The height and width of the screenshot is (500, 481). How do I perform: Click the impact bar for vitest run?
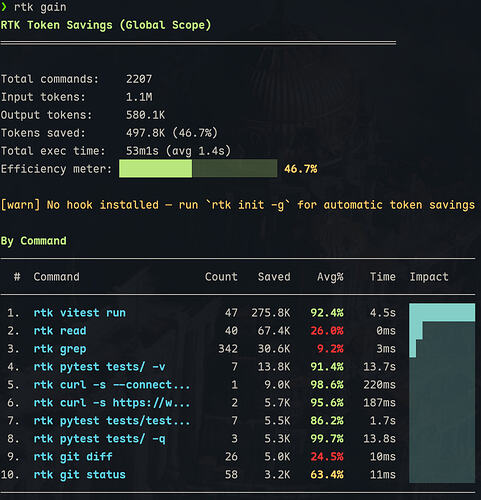pos(442,313)
